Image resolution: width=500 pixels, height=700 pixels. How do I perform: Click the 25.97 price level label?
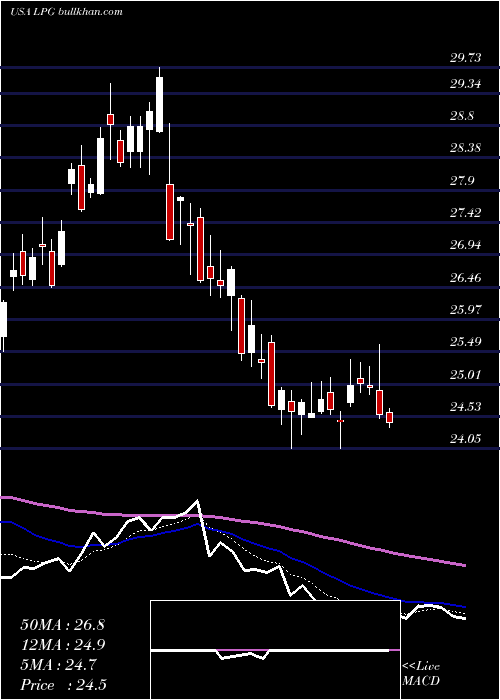pos(466,309)
